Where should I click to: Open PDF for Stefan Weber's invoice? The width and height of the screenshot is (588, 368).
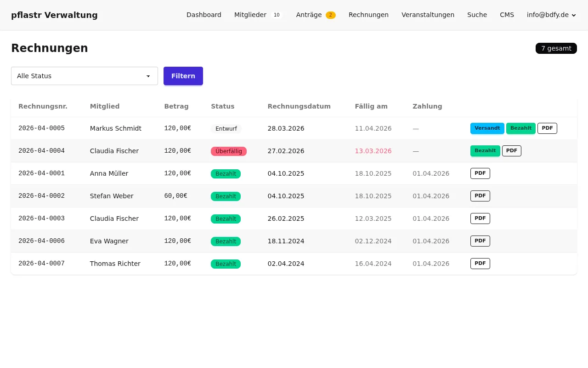[480, 196]
